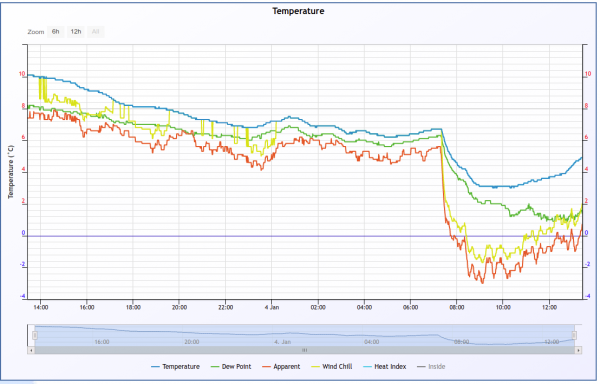Viewport: 600px width, 384px height.
Task: Click the Temperature (°C) axis label
Action: pos(11,172)
